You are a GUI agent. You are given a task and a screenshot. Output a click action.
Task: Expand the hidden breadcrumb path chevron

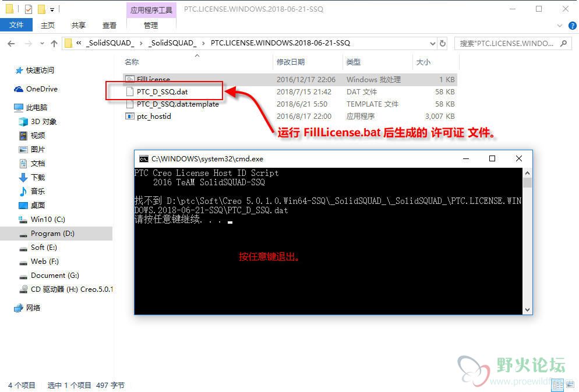tap(79, 43)
